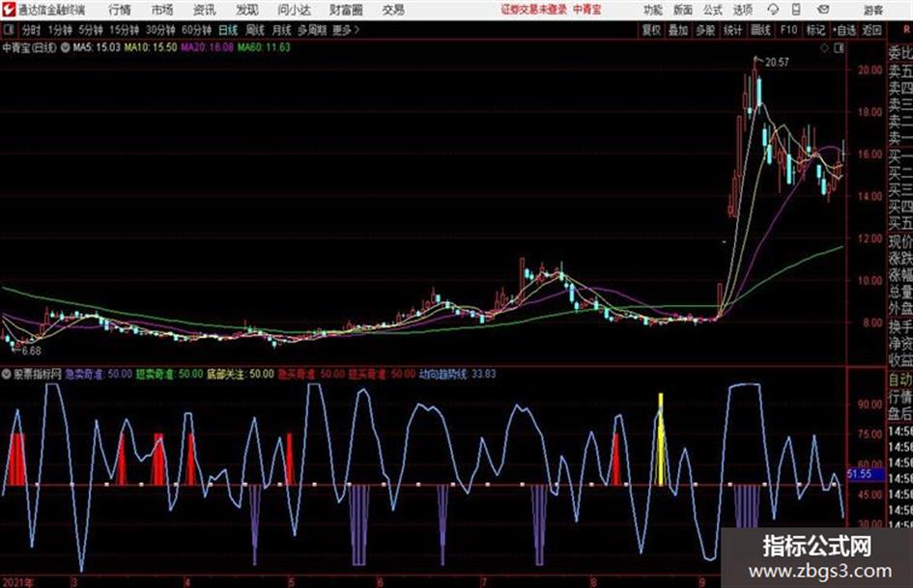Image resolution: width=913 pixels, height=588 pixels.
Task: Switch to 30分钟 period
Action: tap(160, 30)
